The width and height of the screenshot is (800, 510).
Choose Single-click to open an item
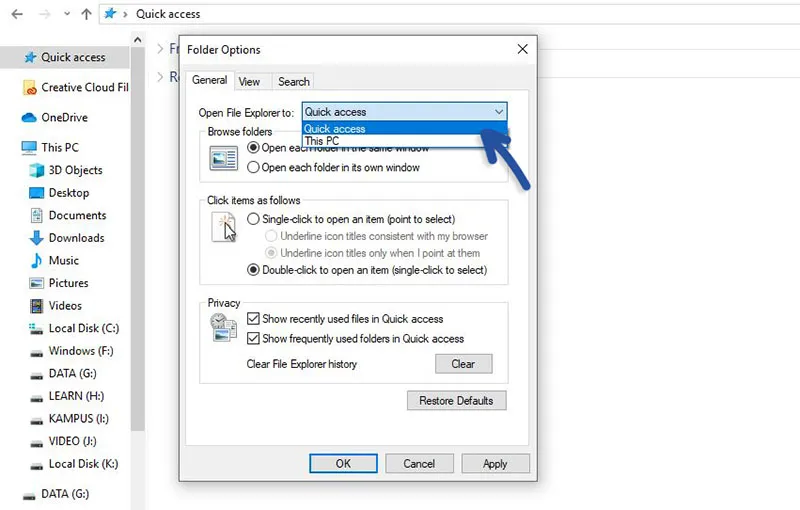click(253, 219)
